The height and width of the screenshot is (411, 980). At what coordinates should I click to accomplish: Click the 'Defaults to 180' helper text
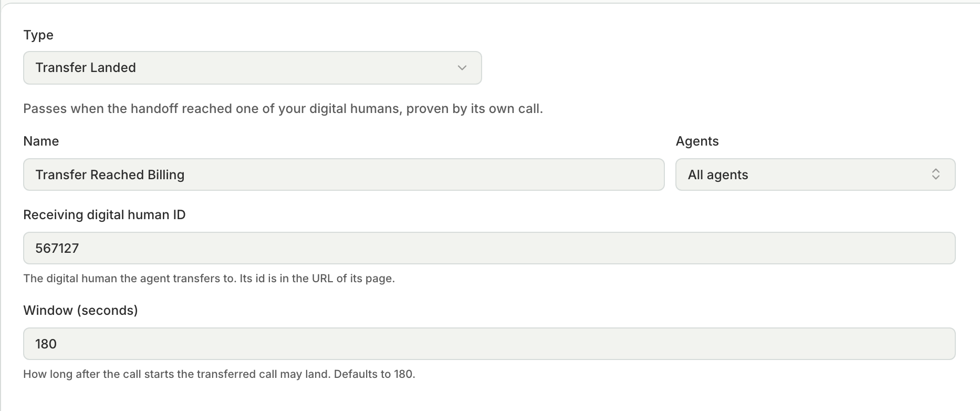tap(374, 374)
